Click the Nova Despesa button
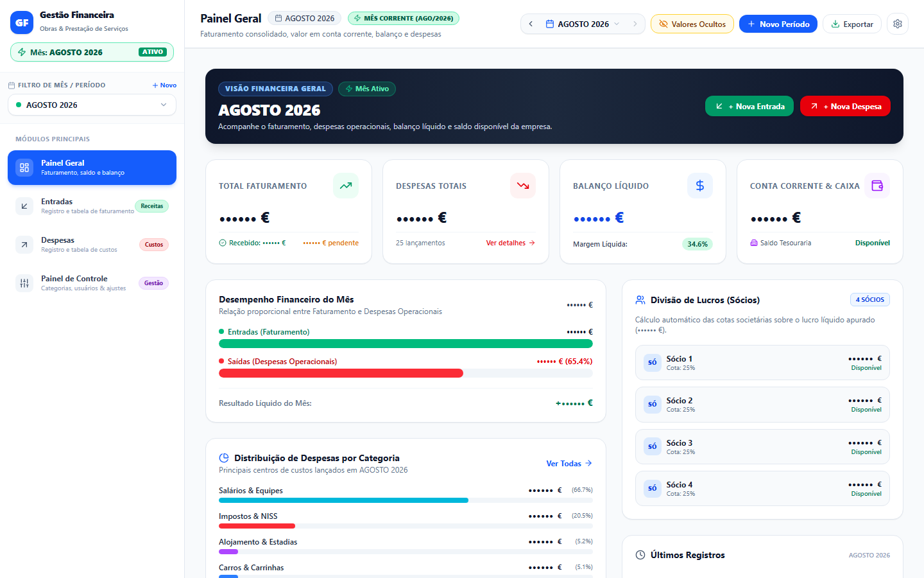Screen dimensions: 924x578 845,106
